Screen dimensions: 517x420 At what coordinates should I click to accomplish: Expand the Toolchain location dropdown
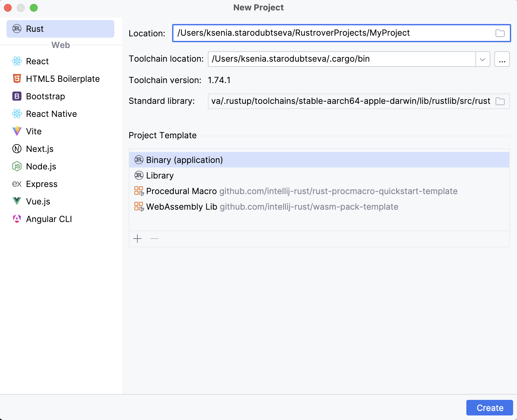click(x=483, y=59)
